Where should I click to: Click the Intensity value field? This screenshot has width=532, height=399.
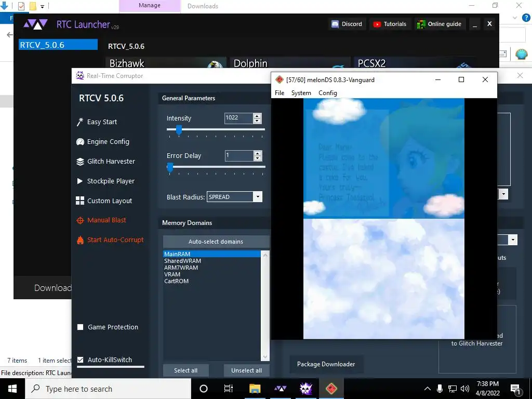pos(239,118)
